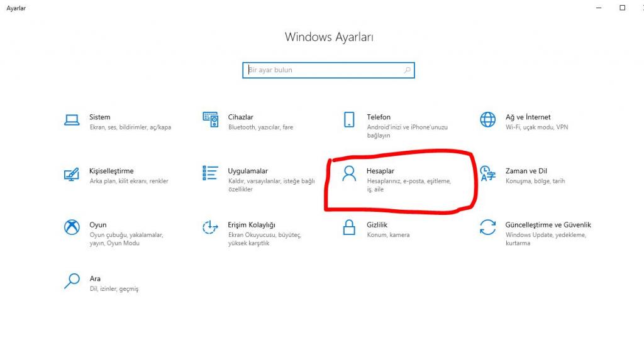Click 'Android'inizi ve iPhone'unuzu bağlayın' text
Image resolution: width=644 pixels, height=338 pixels.
point(407,131)
